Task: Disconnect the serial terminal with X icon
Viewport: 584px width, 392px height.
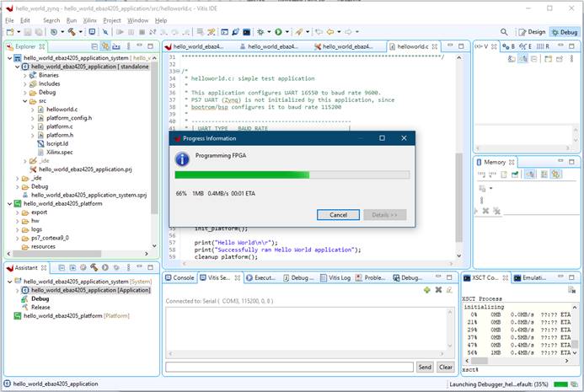Action: coord(438,290)
